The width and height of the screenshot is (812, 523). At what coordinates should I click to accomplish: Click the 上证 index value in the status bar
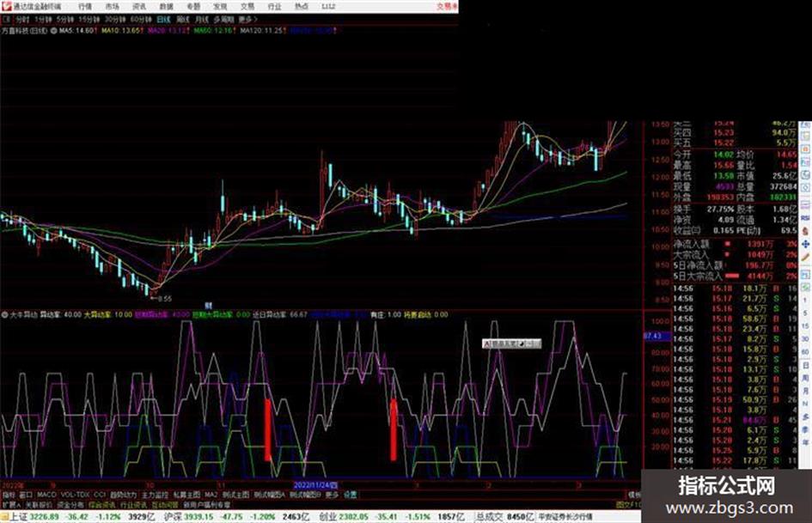click(x=44, y=517)
